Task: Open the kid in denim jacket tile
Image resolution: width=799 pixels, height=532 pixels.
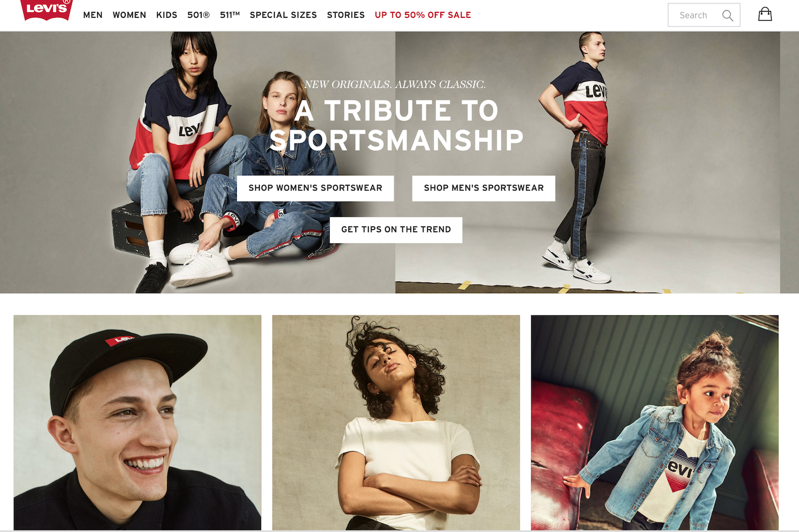Action: [655, 423]
